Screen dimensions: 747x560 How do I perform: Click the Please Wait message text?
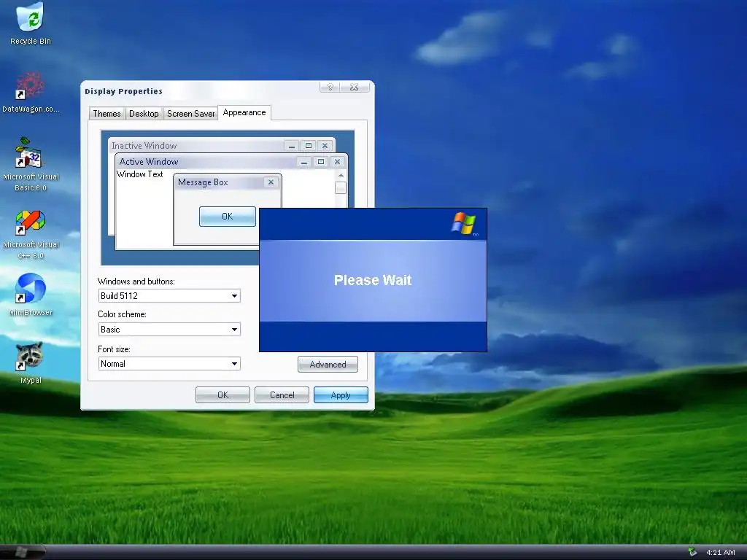click(x=373, y=280)
